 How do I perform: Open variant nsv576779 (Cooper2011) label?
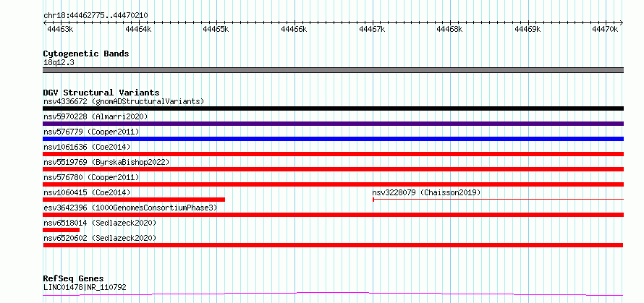[91, 132]
